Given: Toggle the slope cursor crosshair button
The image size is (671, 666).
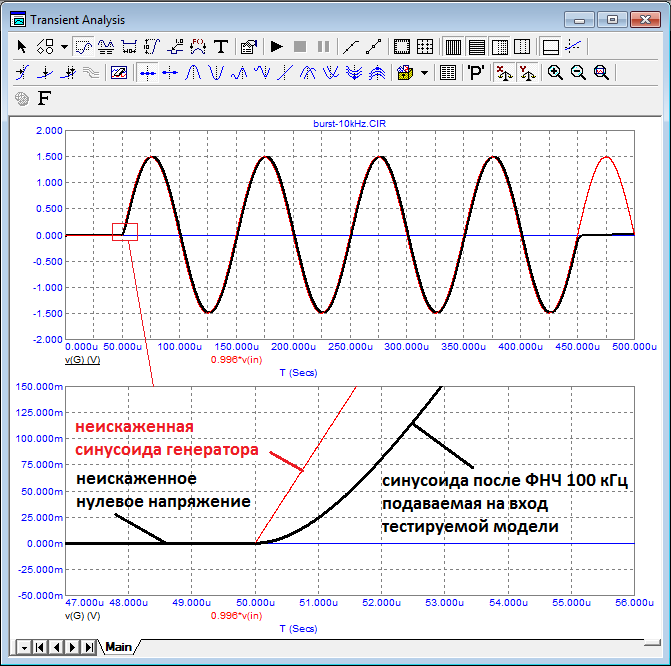Looking at the screenshot, I should pyautogui.click(x=573, y=46).
